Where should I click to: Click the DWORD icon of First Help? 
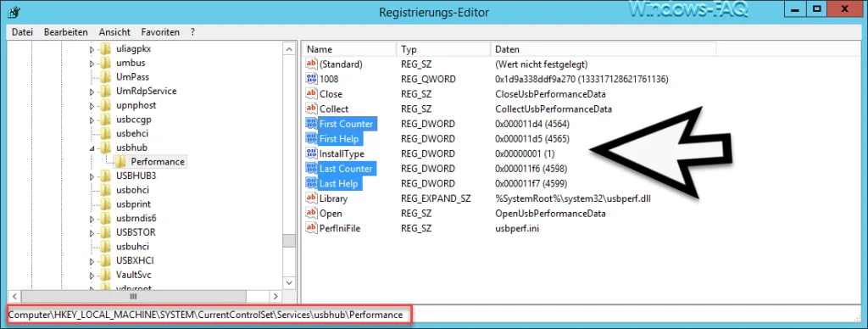[311, 138]
